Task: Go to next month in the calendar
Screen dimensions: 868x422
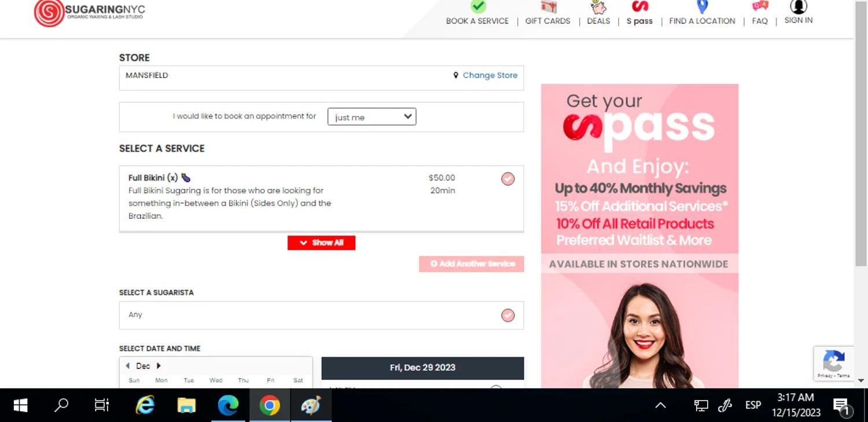Action: (159, 366)
